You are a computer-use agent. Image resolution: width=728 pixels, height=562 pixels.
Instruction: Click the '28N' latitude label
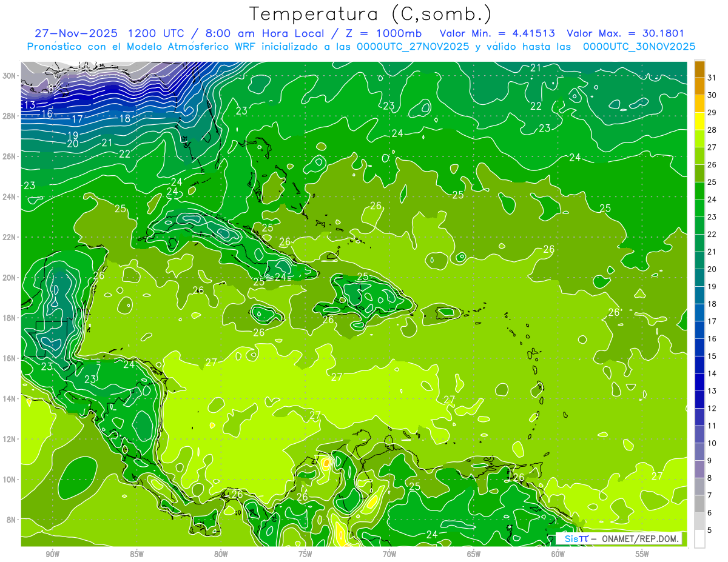tap(10, 116)
